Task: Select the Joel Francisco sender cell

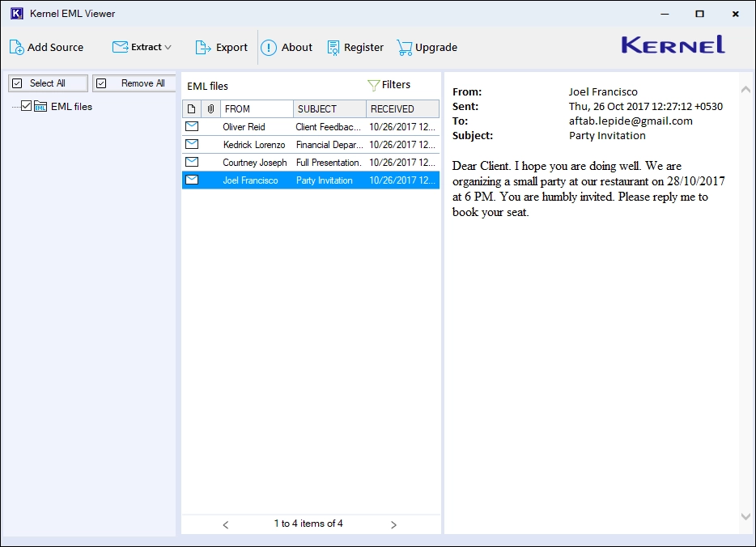Action: [x=250, y=180]
